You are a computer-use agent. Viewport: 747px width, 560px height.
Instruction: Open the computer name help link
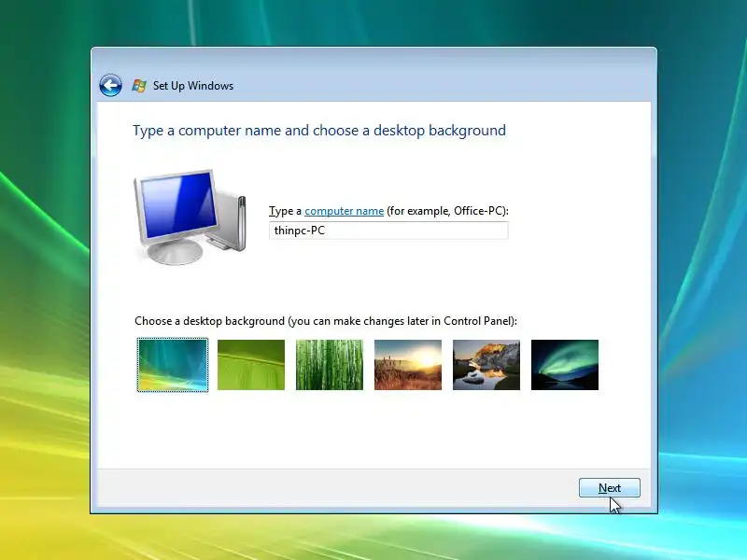344,211
